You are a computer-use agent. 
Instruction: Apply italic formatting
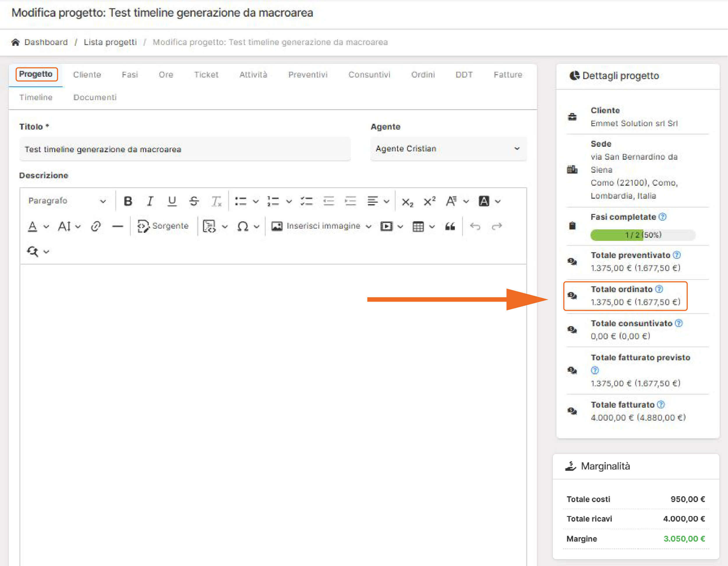click(x=150, y=201)
